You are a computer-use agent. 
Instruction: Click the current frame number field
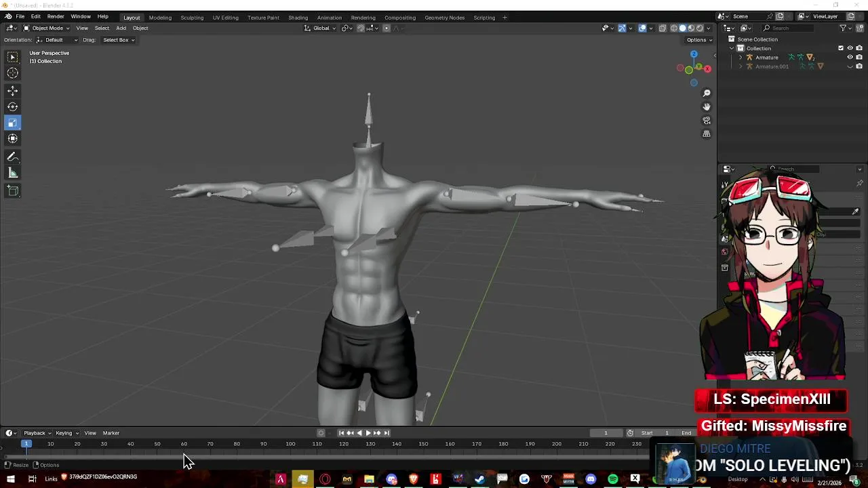[x=606, y=433]
